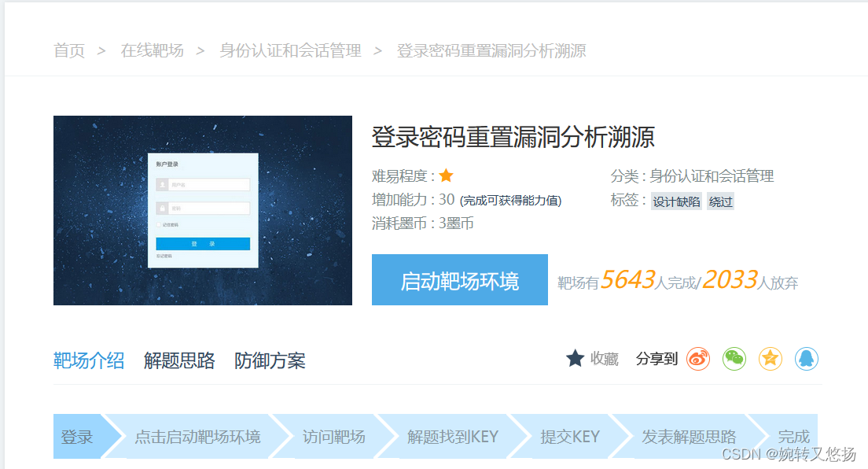The height and width of the screenshot is (469, 868).
Task: Open 在线靶场 breadcrumb link
Action: (153, 50)
